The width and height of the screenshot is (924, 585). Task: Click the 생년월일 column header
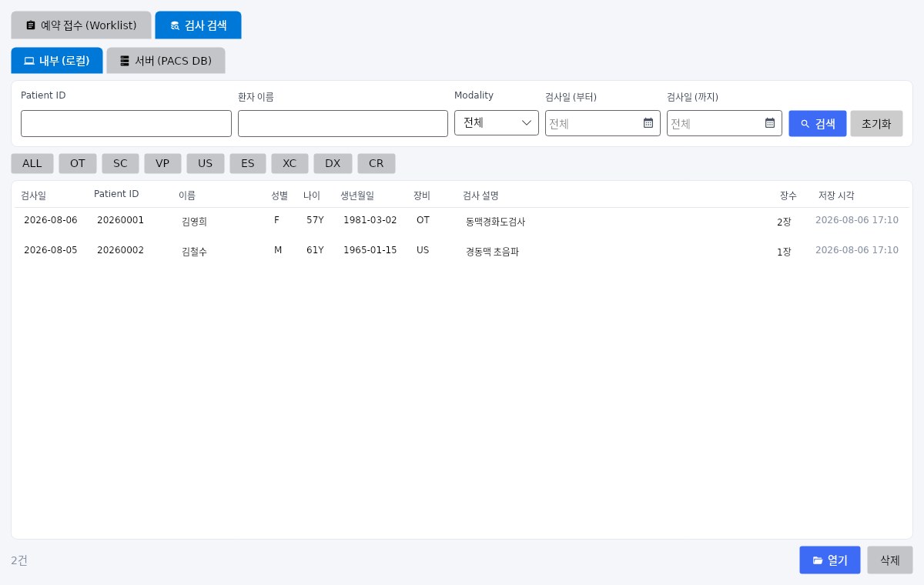tap(357, 196)
